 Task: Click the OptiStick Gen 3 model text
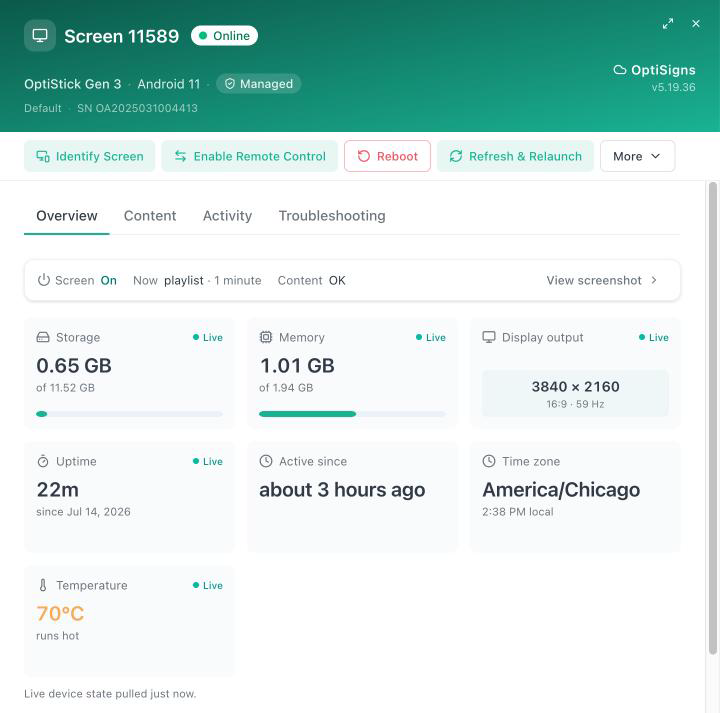pos(73,84)
